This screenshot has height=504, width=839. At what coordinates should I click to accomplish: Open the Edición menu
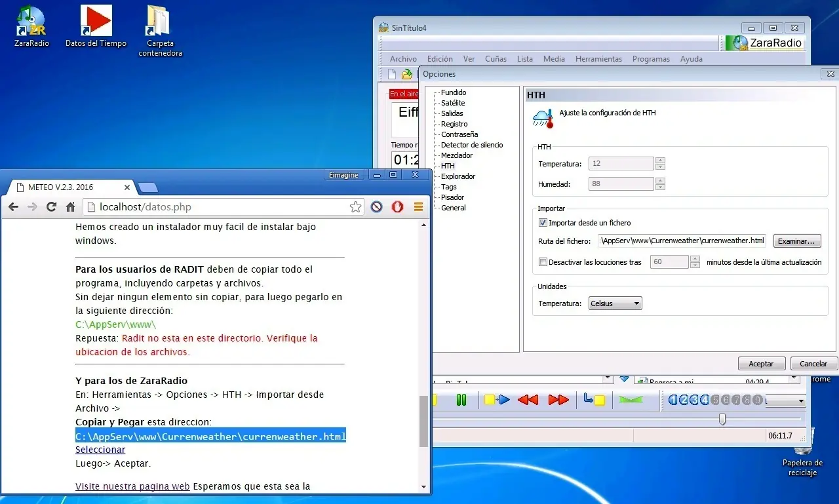coord(440,59)
